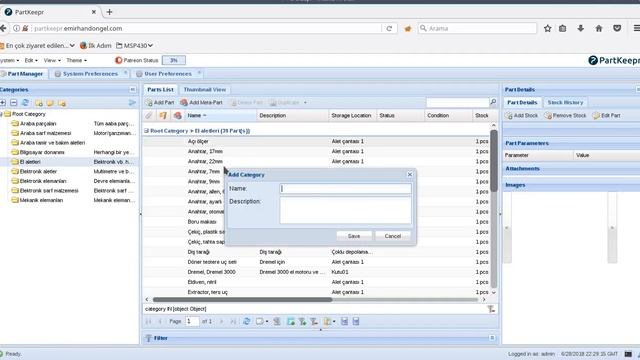Go to next page of parts
This screenshot has width=640, height=360.
222,322
